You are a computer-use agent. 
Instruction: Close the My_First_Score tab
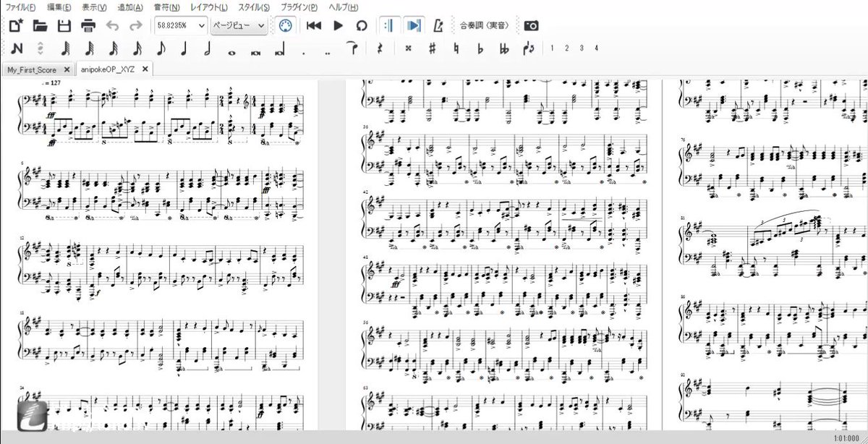point(67,69)
